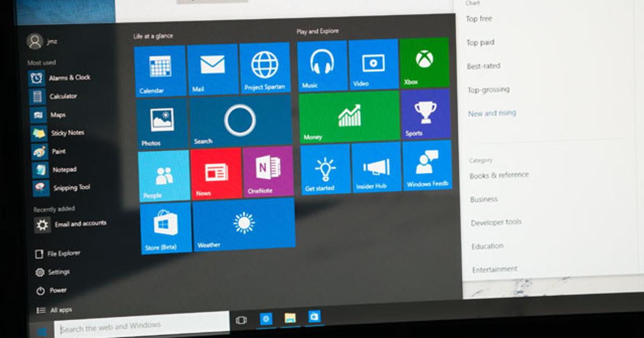Select Top paid chart in Store
Image resolution: width=644 pixels, height=338 pixels.
pyautogui.click(x=480, y=42)
